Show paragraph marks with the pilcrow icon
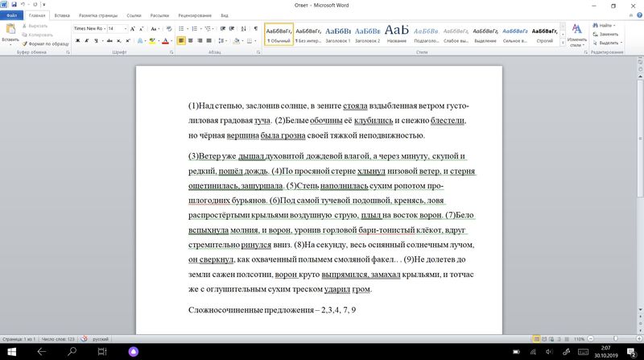 pos(256,28)
